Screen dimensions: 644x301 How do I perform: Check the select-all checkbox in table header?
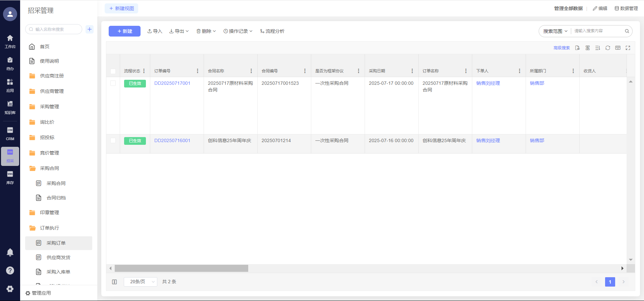(113, 71)
